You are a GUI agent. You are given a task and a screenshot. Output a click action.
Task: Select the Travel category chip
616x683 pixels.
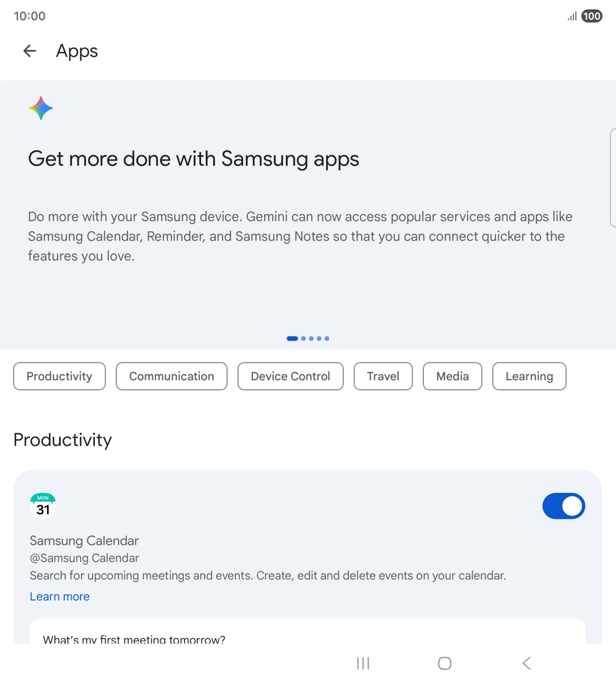[383, 376]
